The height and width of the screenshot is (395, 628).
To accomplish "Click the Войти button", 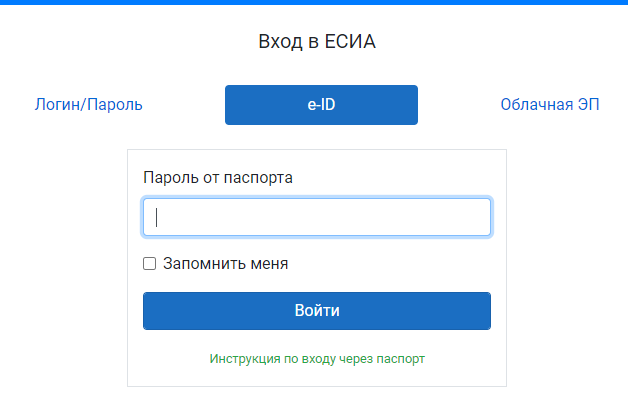I will coord(317,311).
